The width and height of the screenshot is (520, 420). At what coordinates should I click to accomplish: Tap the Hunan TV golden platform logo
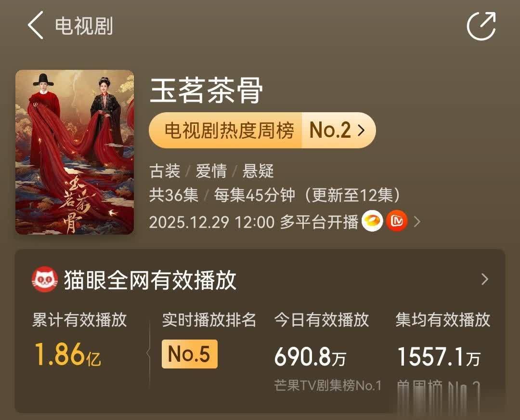click(373, 222)
